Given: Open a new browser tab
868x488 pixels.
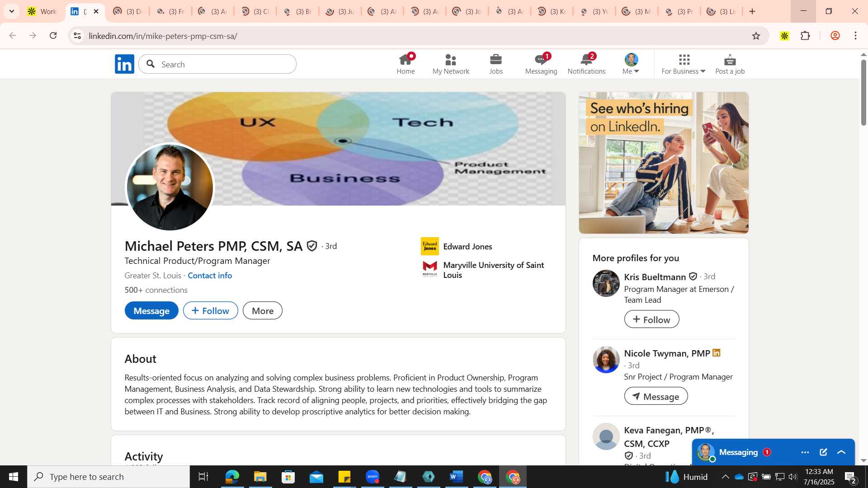Looking at the screenshot, I should pyautogui.click(x=752, y=11).
